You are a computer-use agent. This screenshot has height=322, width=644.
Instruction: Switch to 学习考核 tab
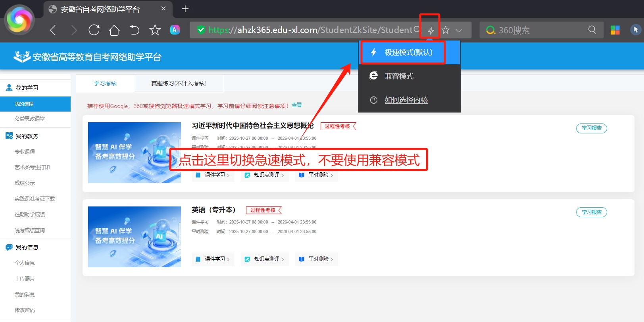pos(105,83)
